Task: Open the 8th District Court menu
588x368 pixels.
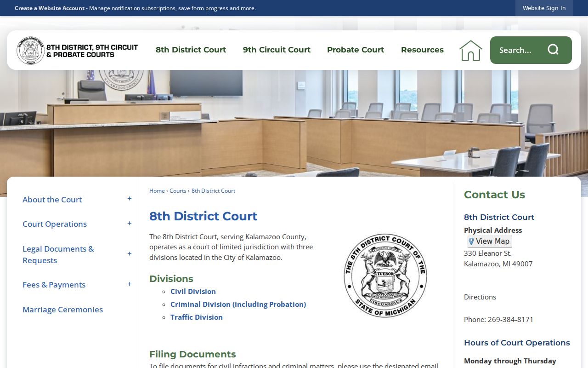Action: tap(191, 50)
